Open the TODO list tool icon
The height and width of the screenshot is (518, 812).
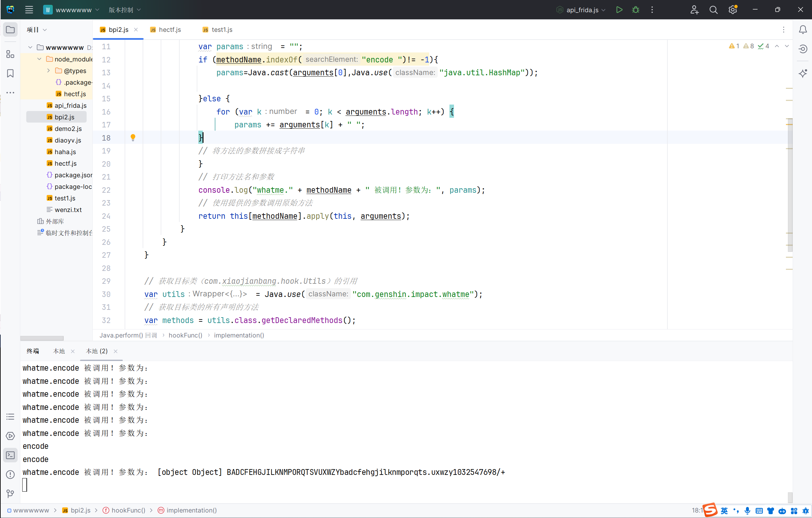[x=10, y=417]
